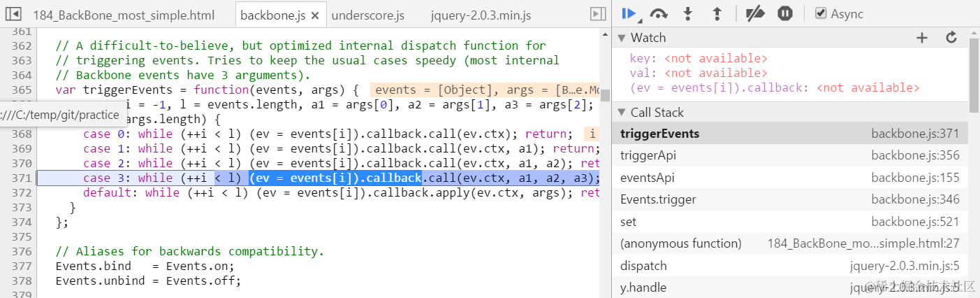The image size is (980, 298).
Task: Add a new watch expression
Action: (x=922, y=38)
